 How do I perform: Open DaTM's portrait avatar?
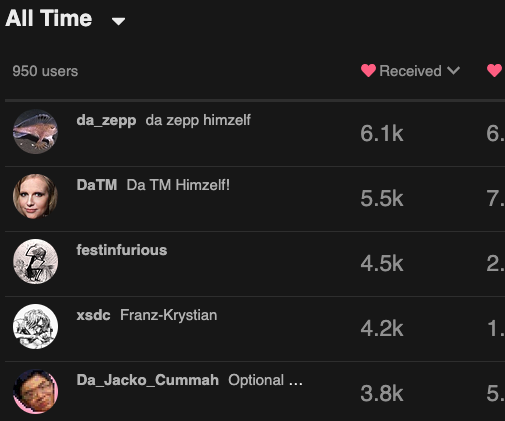35,196
